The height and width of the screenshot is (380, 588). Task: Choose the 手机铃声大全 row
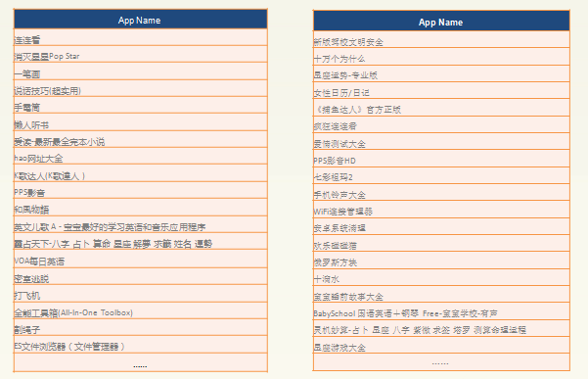tap(441, 192)
